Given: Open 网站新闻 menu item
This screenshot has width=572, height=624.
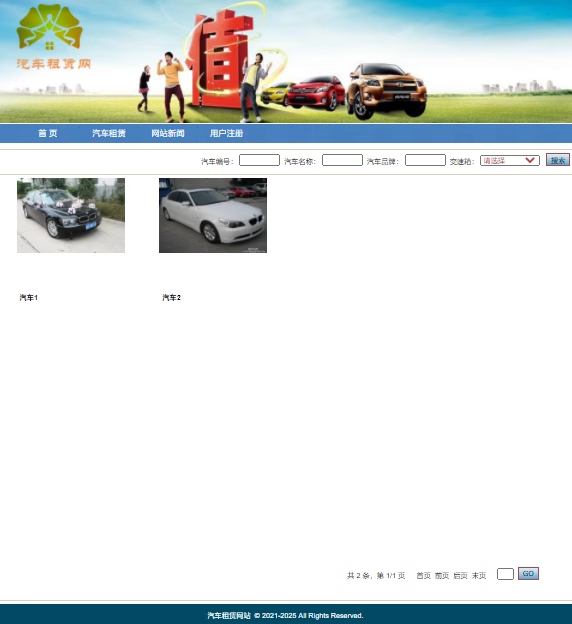Looking at the screenshot, I should [x=168, y=133].
